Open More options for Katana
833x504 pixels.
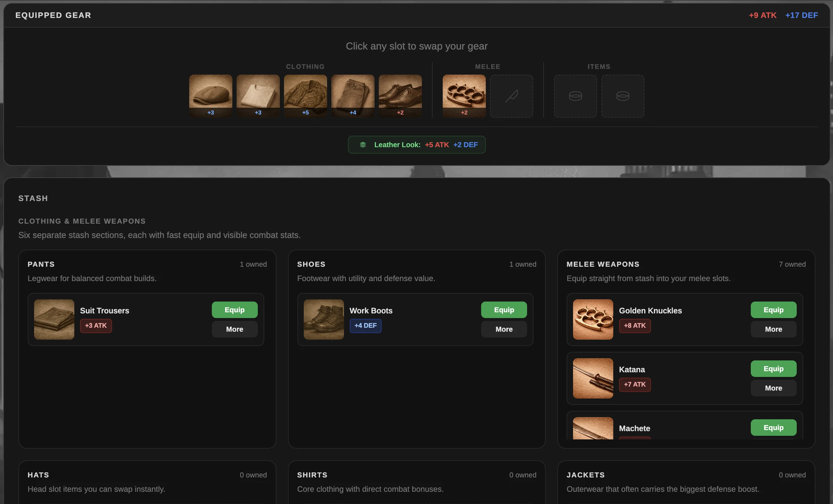pyautogui.click(x=773, y=388)
